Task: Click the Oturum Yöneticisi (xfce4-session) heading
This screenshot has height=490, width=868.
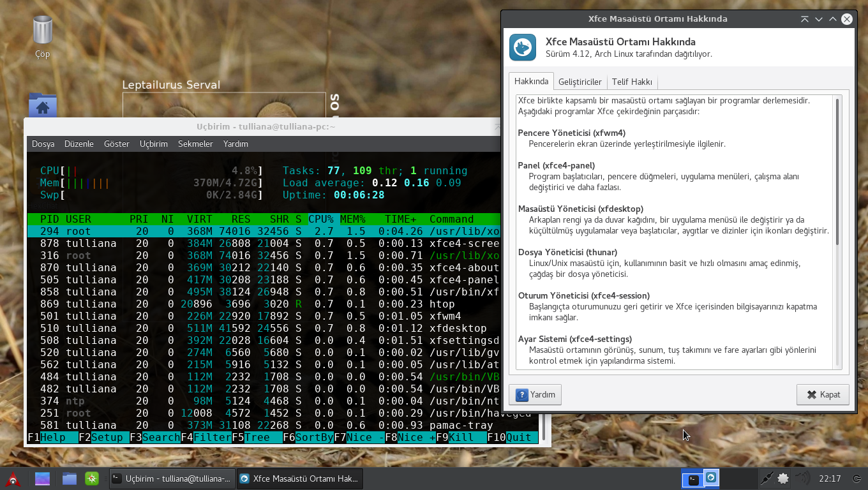Action: tap(584, 295)
